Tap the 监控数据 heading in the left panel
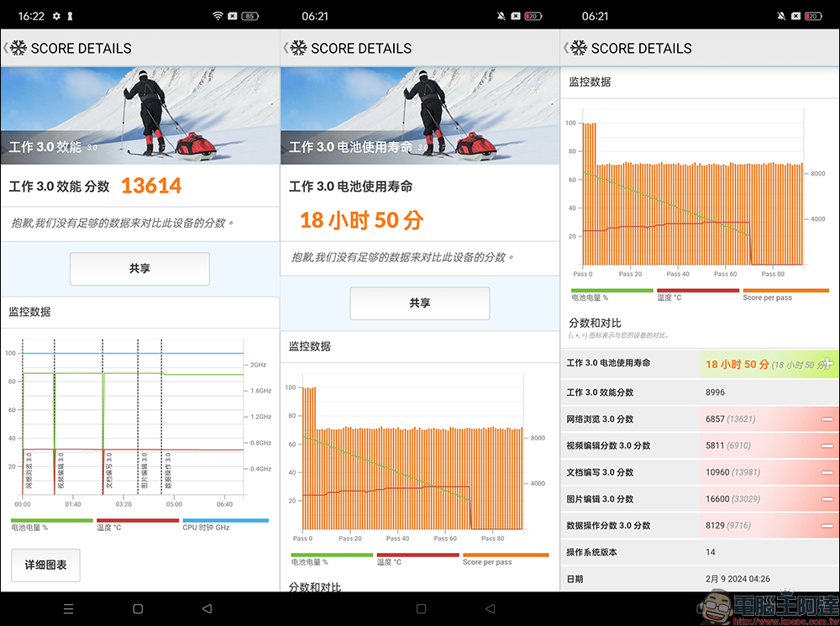Image resolution: width=840 pixels, height=626 pixels. [29, 312]
